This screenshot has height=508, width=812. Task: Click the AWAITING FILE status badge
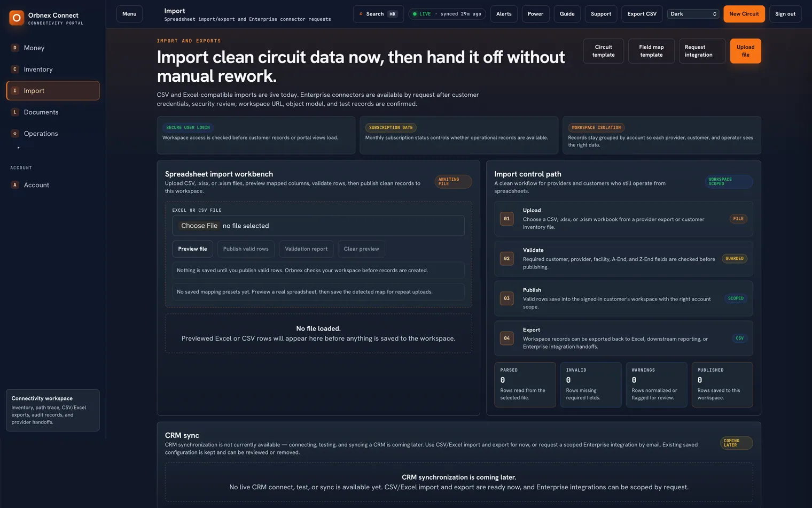click(x=454, y=182)
